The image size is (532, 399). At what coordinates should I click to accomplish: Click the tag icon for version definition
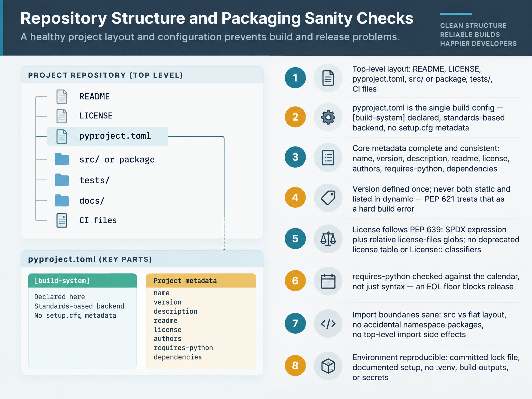(328, 198)
